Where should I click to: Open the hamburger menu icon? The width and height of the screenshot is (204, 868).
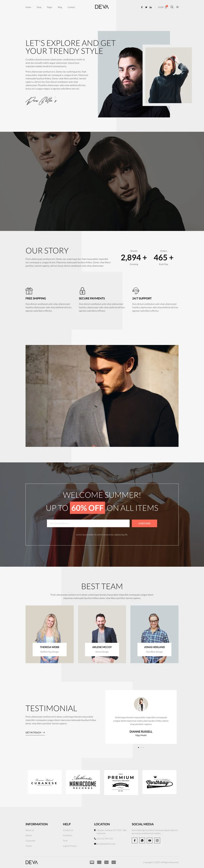pos(177,7)
